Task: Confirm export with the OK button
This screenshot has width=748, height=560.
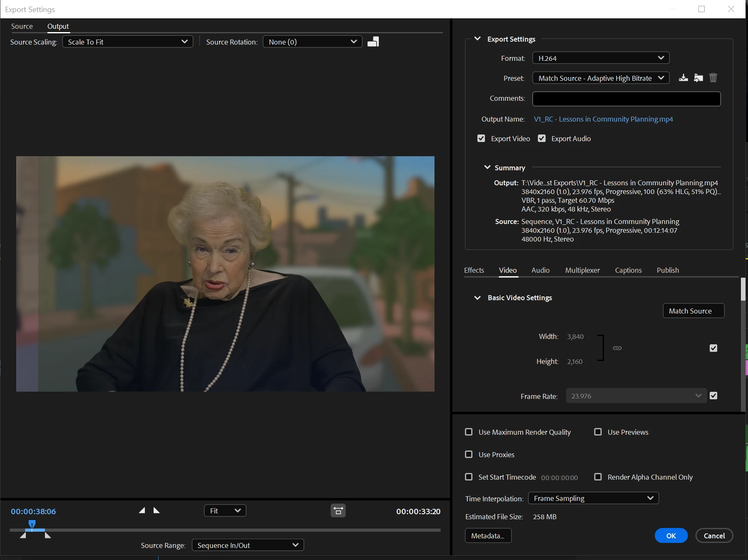Action: [671, 535]
